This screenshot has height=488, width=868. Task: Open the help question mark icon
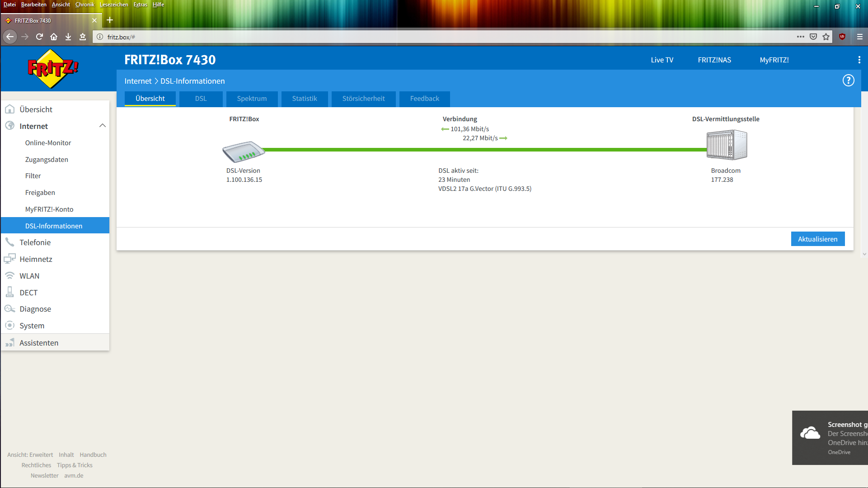848,81
